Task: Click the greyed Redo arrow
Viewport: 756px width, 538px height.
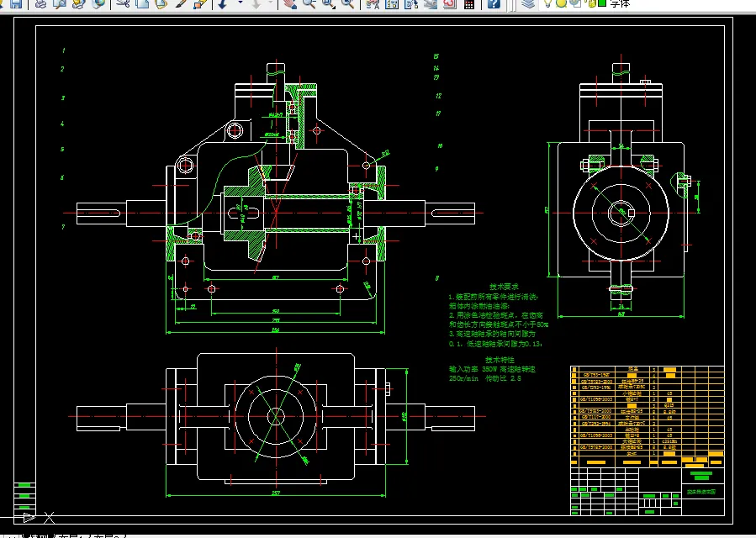Action: click(x=256, y=4)
